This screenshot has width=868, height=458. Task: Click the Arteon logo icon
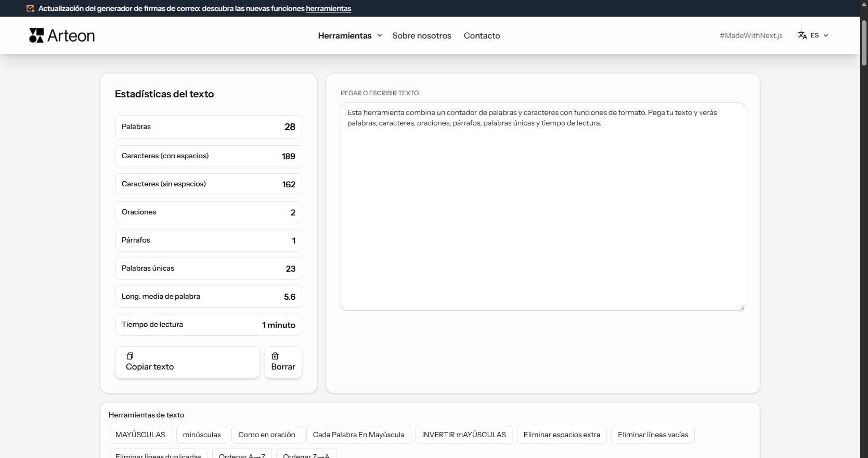(36, 35)
